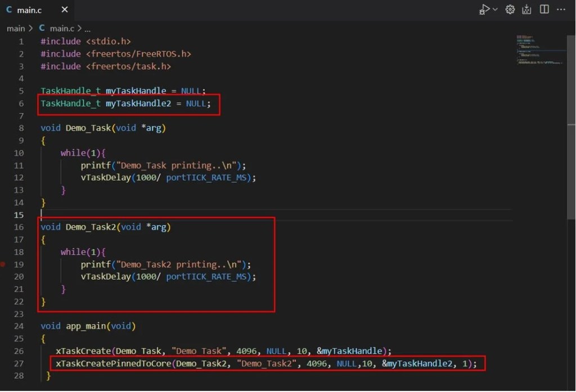
Task: Select line number 15 in the gutter
Action: [19, 215]
